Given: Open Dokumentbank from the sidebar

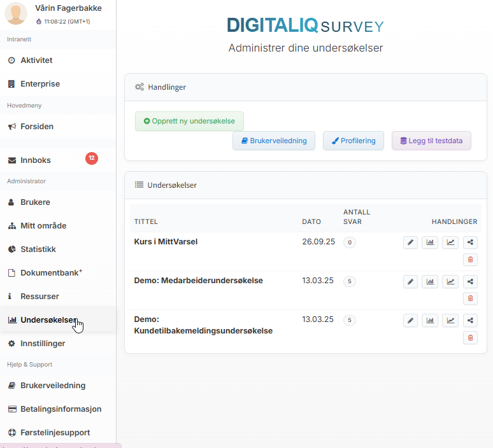Looking at the screenshot, I should [50, 272].
